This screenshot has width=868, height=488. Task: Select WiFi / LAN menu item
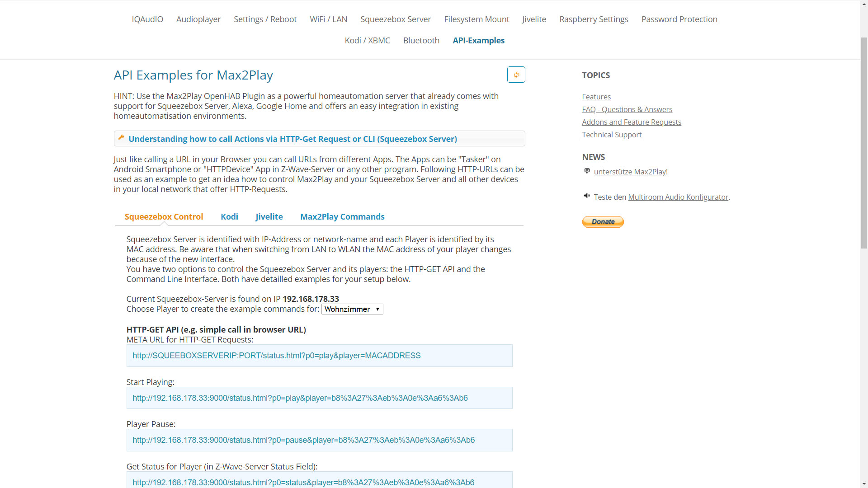click(329, 19)
